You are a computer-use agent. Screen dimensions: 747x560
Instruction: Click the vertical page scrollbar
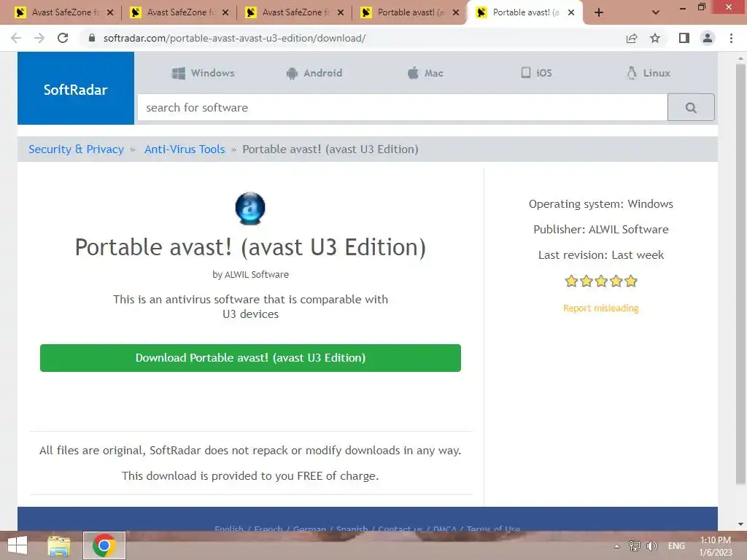(740, 273)
